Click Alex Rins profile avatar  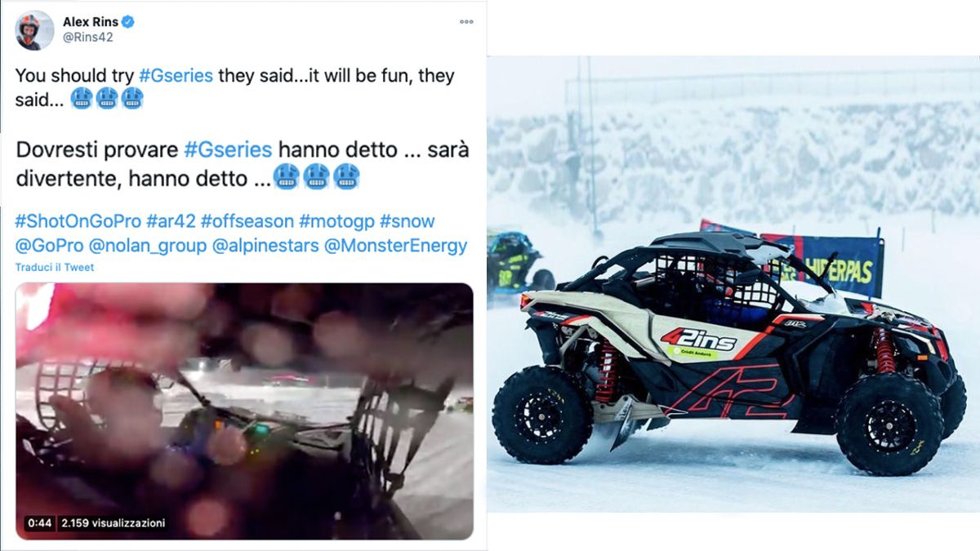point(34,31)
